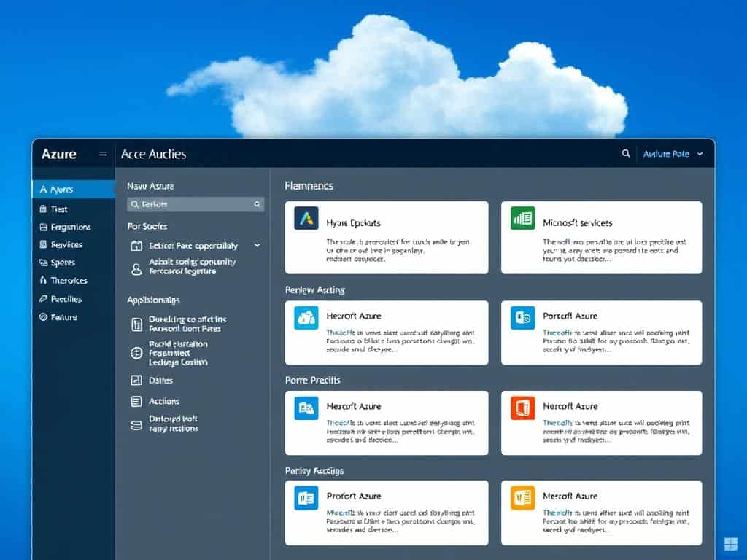Click the cloud icon on Hecroft Azure card
The image size is (747, 560).
click(306, 318)
